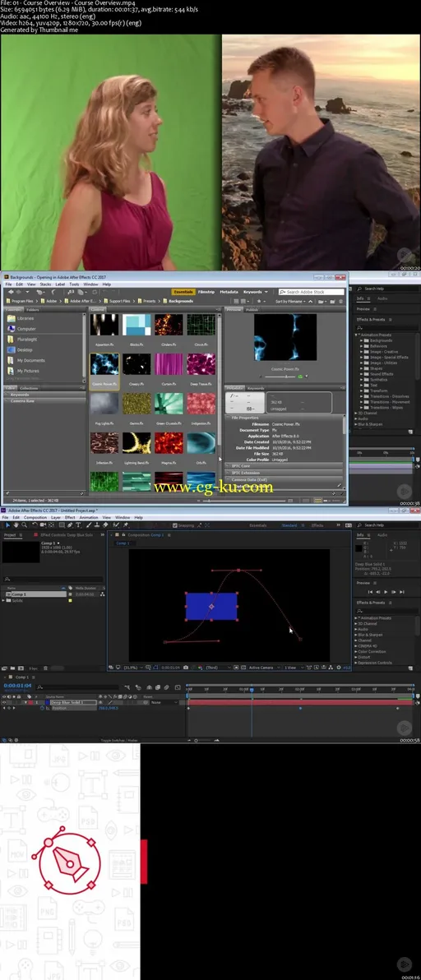The width and height of the screenshot is (421, 980).
Task: Expand Camera Raw filter section
Action: click(7, 400)
